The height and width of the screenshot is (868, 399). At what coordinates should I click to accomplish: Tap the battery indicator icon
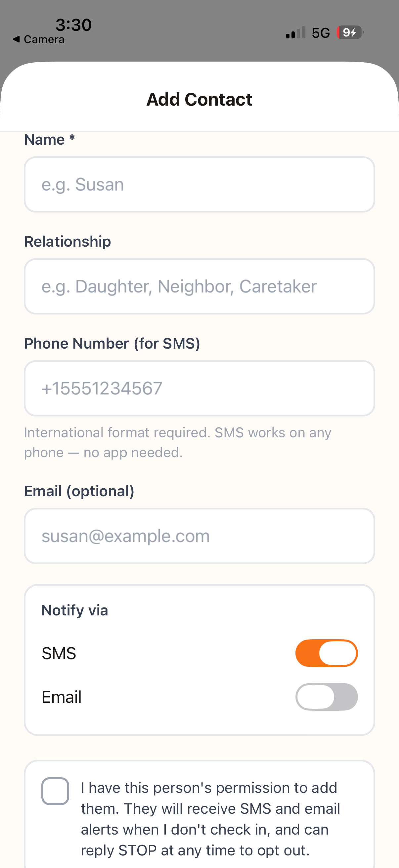(350, 33)
